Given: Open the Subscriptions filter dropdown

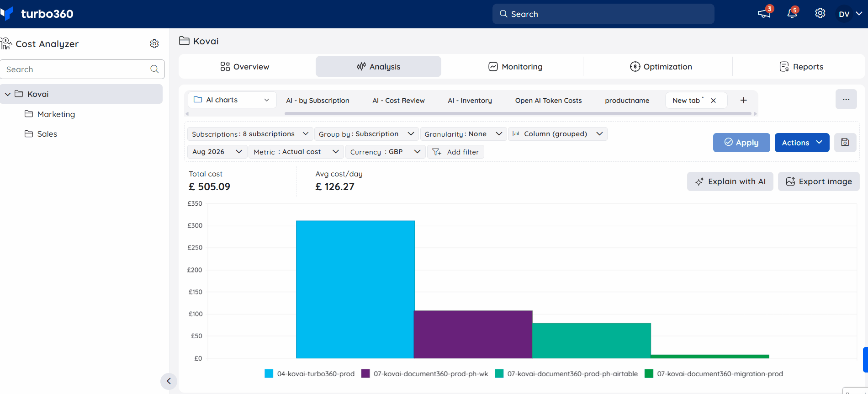Looking at the screenshot, I should (250, 133).
